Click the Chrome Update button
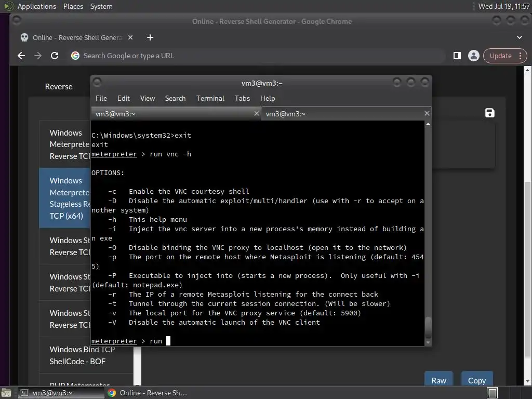Screen dimensions: 532x399 (x=500, y=56)
